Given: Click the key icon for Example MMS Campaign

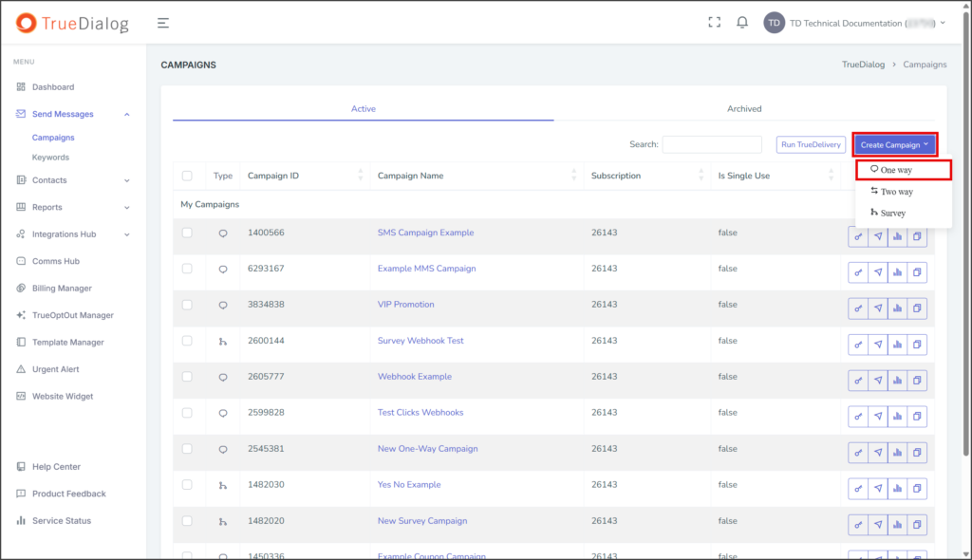Looking at the screenshot, I should (x=858, y=272).
